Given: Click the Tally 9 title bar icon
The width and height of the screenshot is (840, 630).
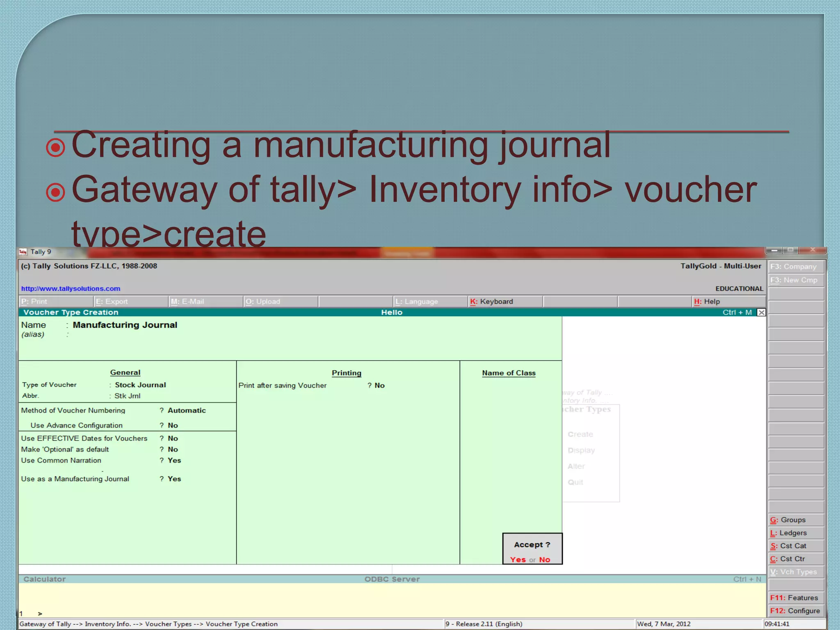Looking at the screenshot, I should click(23, 252).
